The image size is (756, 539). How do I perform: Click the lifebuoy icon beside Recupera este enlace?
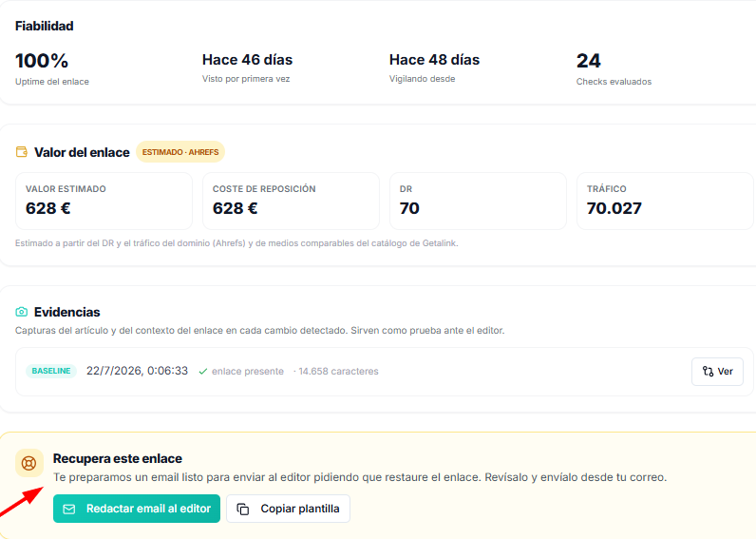point(28,463)
